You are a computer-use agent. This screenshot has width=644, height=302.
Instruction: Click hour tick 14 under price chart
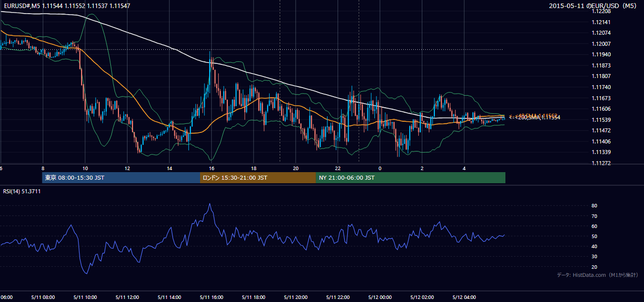(x=169, y=169)
